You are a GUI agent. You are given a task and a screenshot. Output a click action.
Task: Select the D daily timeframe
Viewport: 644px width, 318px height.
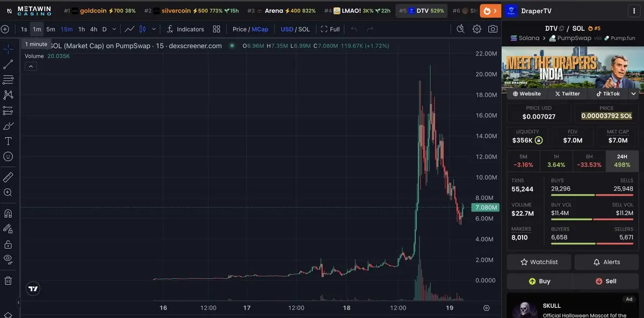[104, 29]
